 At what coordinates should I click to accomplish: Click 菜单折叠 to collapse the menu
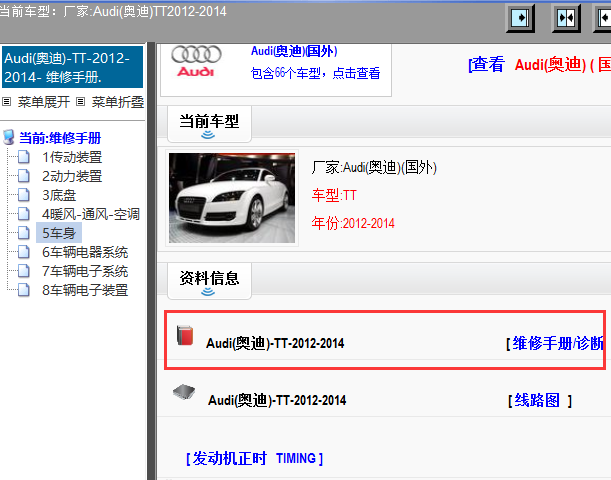(x=118, y=102)
